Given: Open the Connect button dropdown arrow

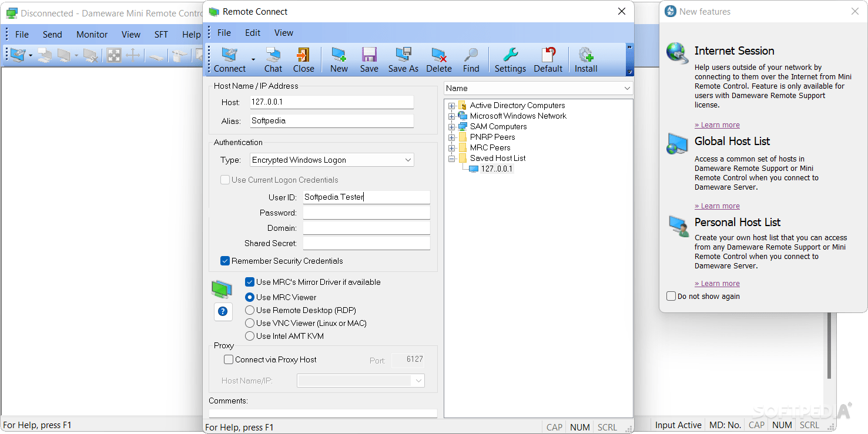Looking at the screenshot, I should (253, 59).
